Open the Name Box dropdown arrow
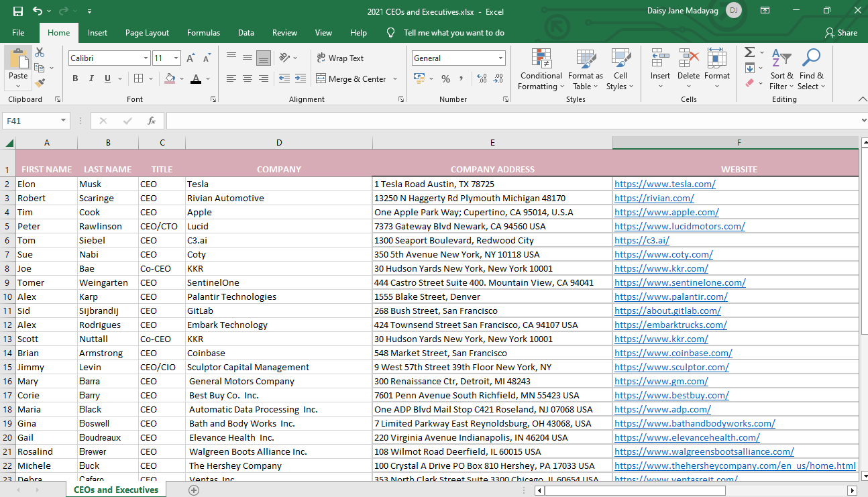This screenshot has width=868, height=497. [64, 121]
